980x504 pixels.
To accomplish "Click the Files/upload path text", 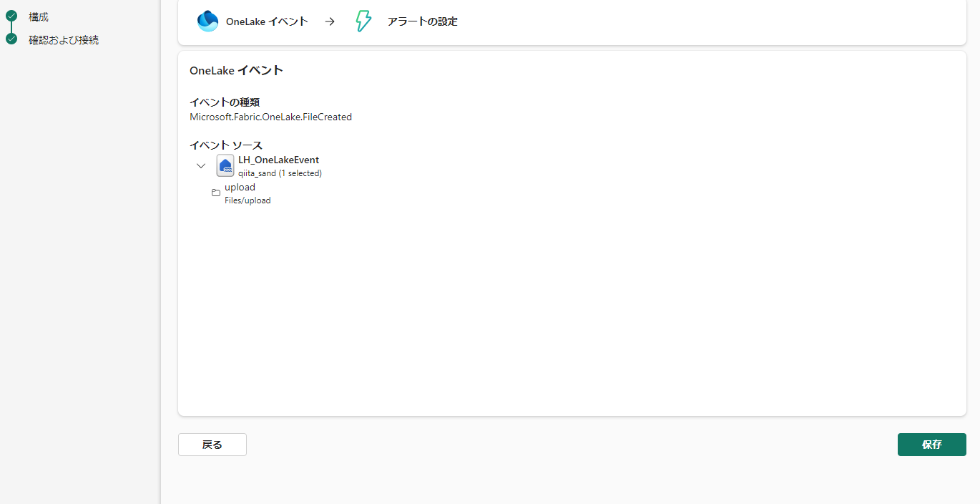I will [x=248, y=200].
